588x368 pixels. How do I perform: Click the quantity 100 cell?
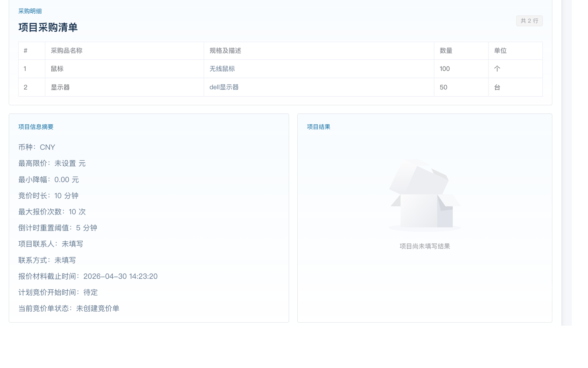445,69
